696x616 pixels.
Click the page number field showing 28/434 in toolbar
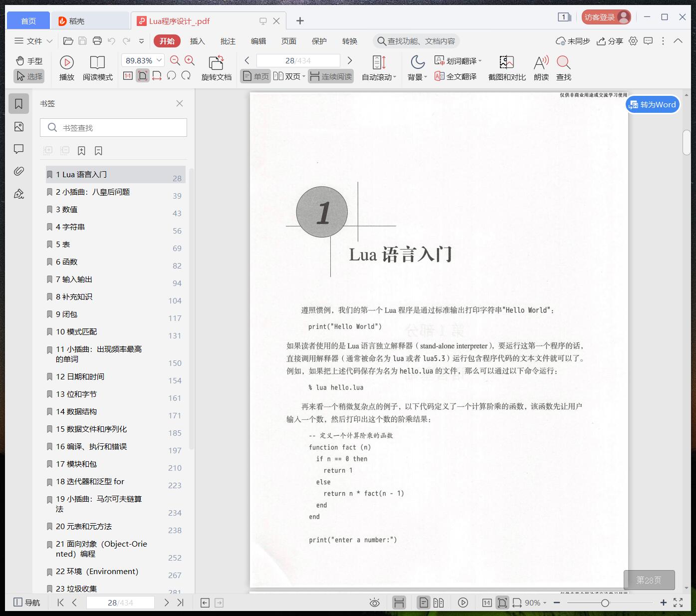coord(298,60)
